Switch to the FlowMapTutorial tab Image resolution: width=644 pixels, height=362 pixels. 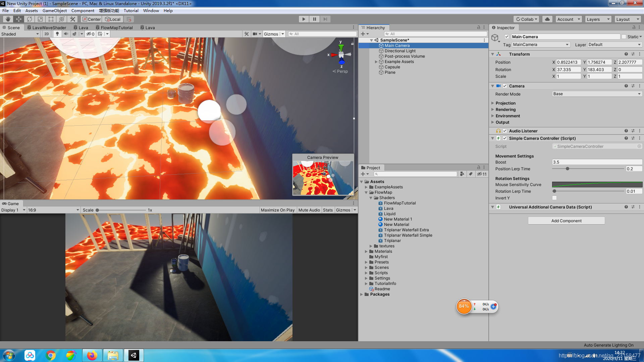(114, 27)
